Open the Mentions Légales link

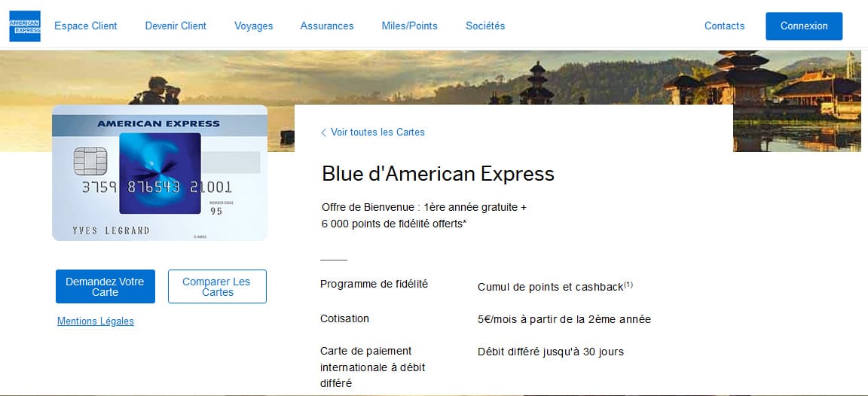pyautogui.click(x=96, y=321)
